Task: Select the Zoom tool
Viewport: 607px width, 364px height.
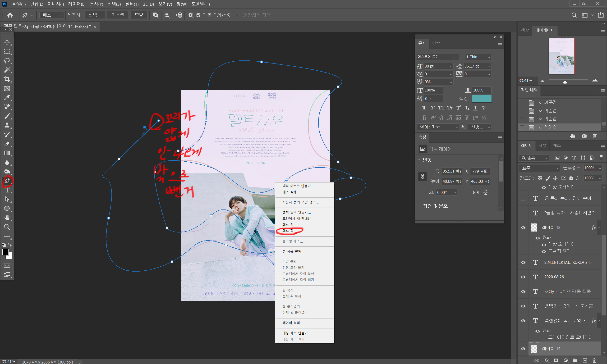Action: point(7,227)
